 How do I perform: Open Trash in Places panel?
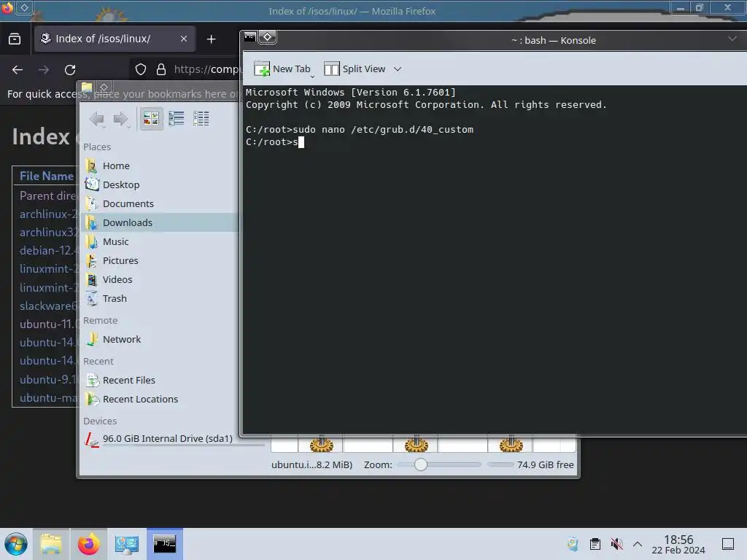click(x=160, y=298)
